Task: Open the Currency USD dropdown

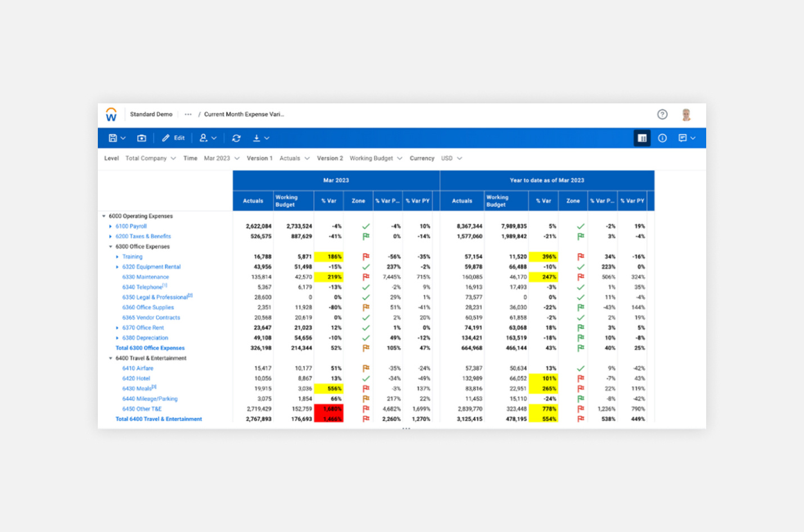Action: (451, 158)
